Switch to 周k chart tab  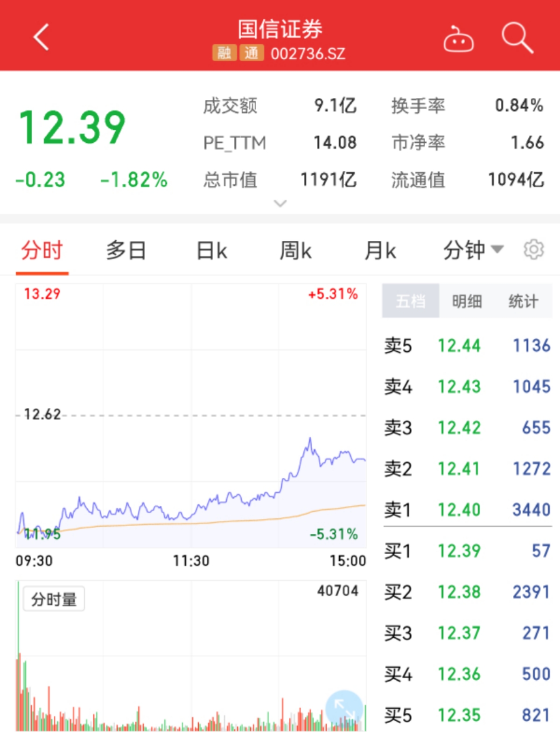pyautogui.click(x=295, y=251)
